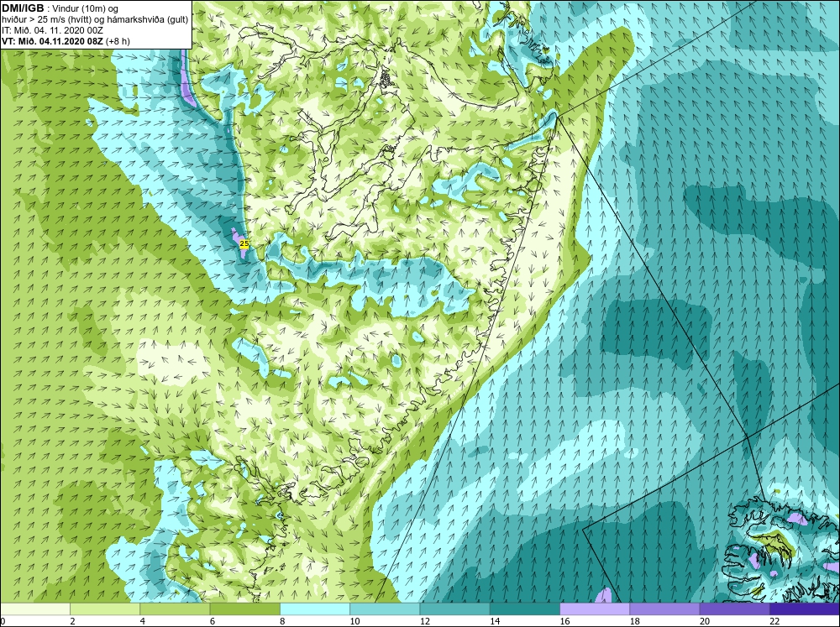Image resolution: width=840 pixels, height=627 pixels.
Task: Select the 14–16 m/s dark teal legend swatch
Action: (x=525, y=609)
